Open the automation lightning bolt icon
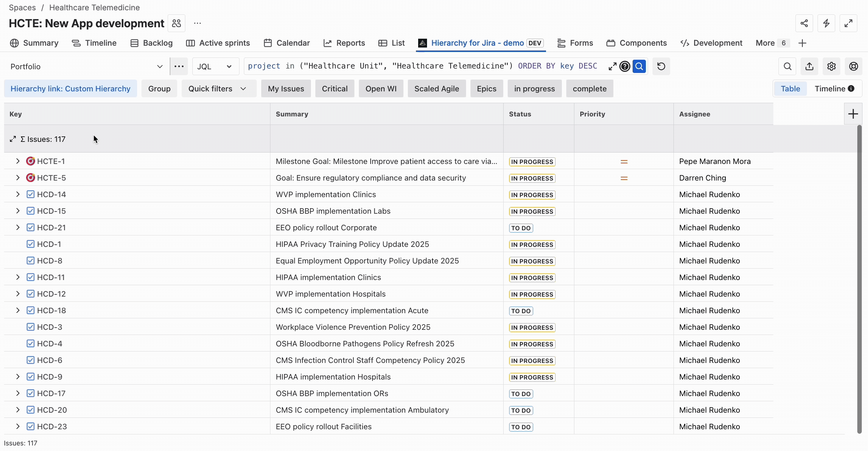 [x=826, y=24]
